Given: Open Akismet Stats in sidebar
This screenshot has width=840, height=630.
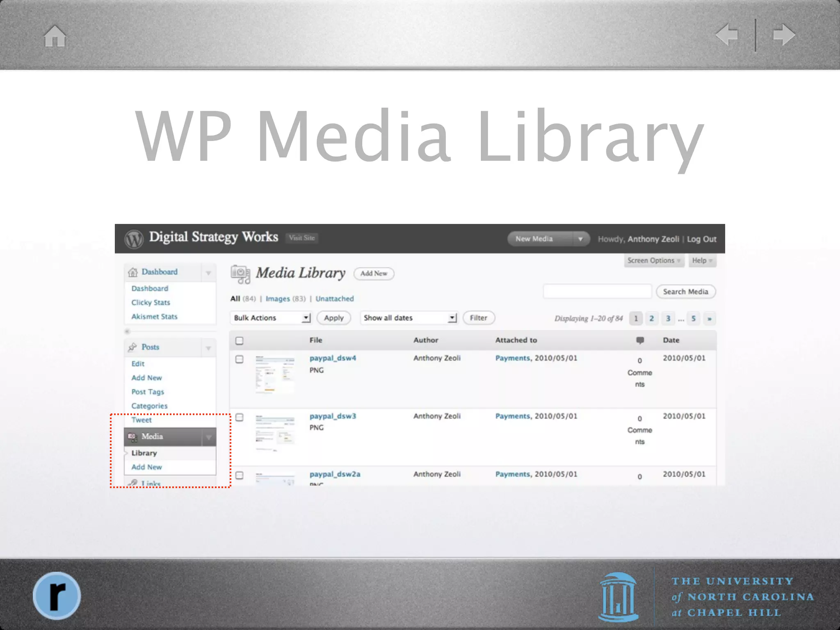Looking at the screenshot, I should (154, 317).
